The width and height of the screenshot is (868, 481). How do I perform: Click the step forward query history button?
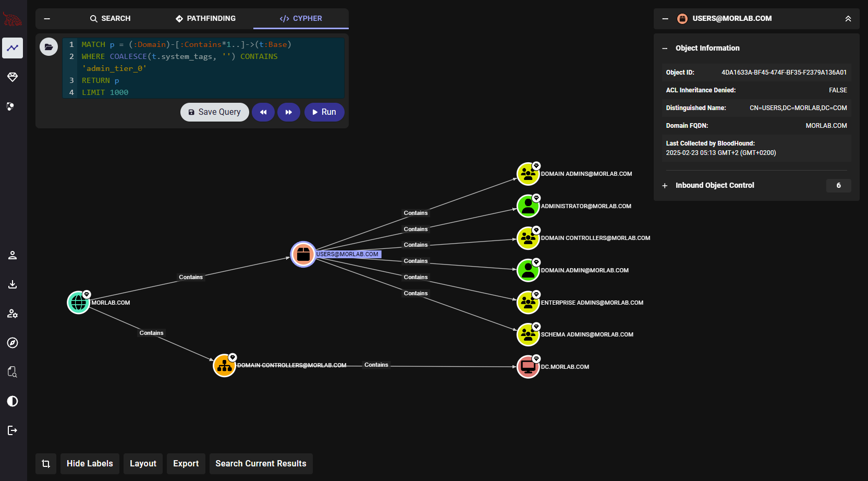pyautogui.click(x=289, y=112)
